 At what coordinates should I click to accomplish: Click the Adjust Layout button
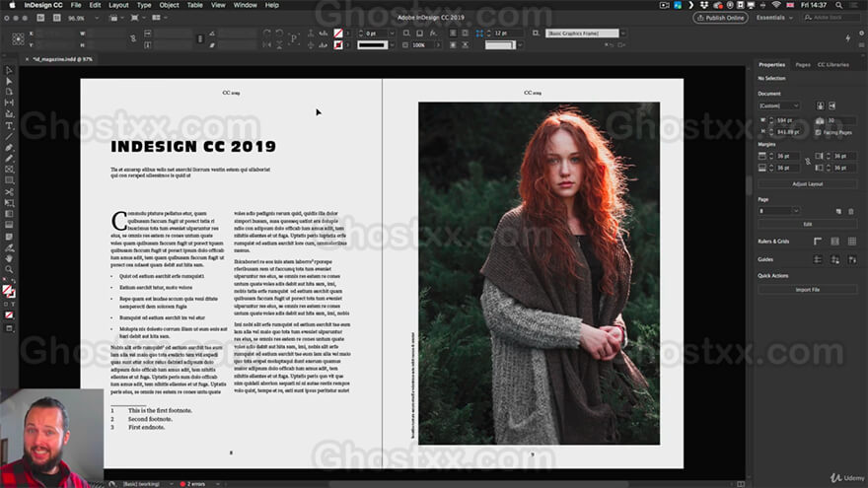(807, 184)
